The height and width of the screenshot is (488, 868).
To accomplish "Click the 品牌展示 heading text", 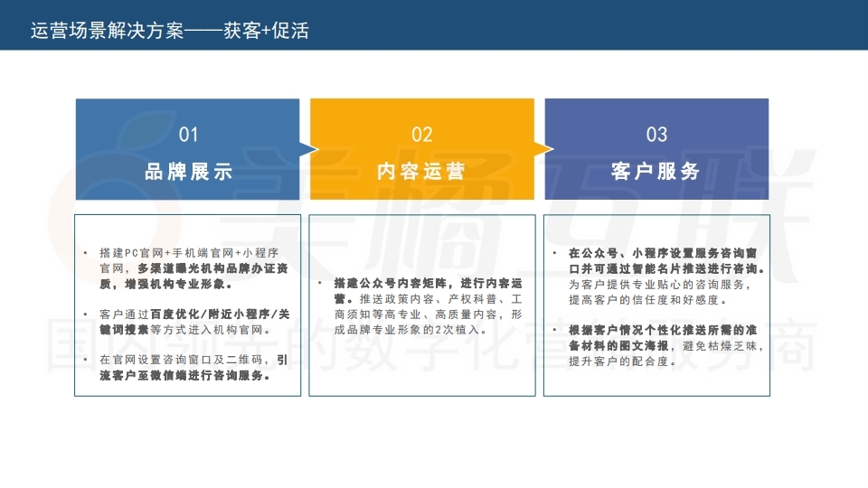I will 188,172.
